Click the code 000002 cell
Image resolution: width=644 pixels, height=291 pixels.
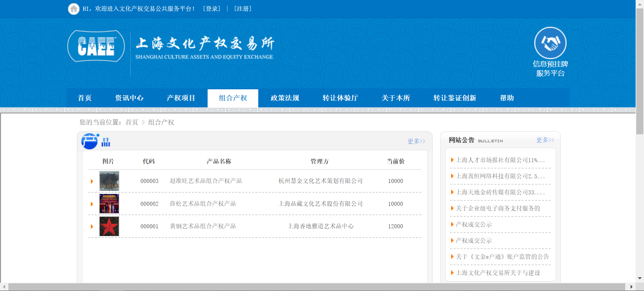149,204
